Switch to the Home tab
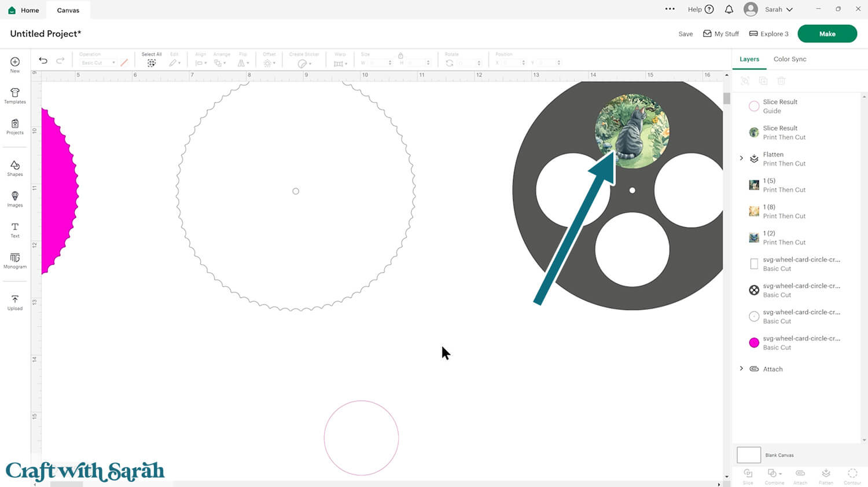This screenshot has width=868, height=487. [x=24, y=10]
